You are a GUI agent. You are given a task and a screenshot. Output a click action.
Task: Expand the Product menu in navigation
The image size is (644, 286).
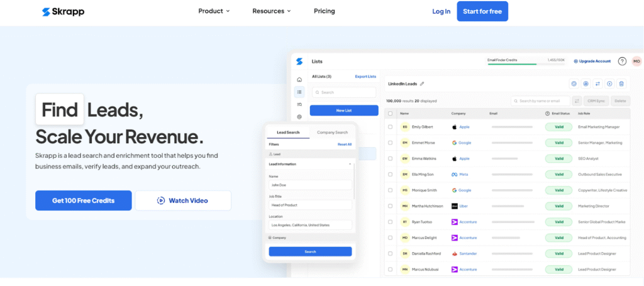click(214, 11)
